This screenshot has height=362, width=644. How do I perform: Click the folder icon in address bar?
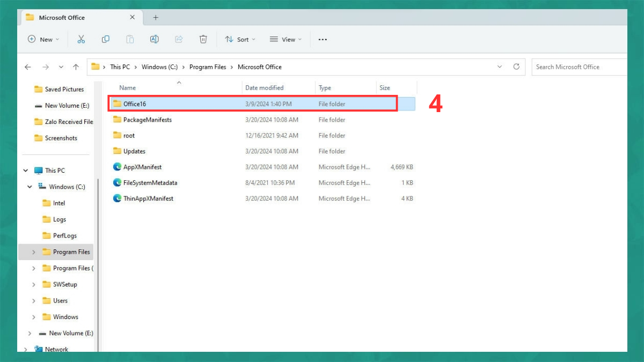pyautogui.click(x=96, y=67)
